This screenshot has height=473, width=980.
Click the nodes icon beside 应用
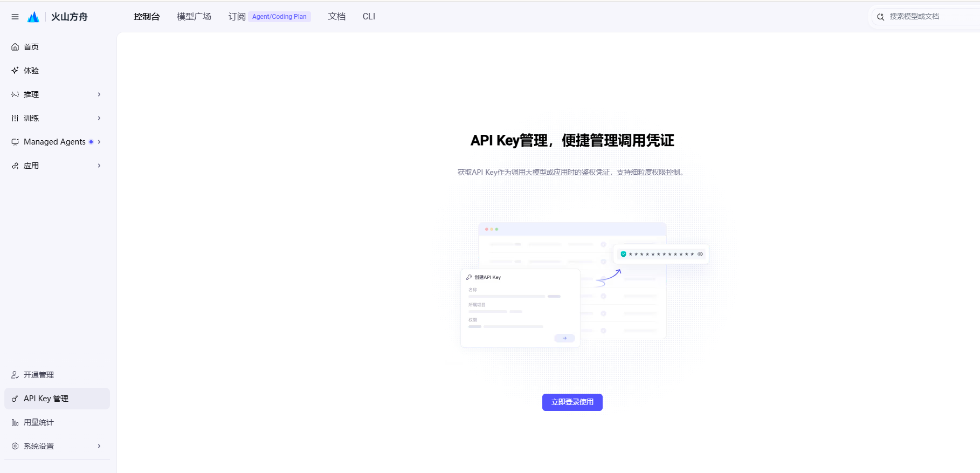15,166
